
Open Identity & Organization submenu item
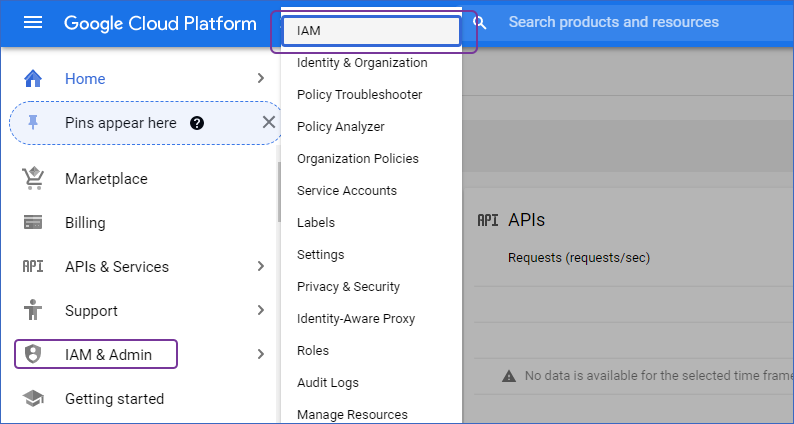click(362, 63)
